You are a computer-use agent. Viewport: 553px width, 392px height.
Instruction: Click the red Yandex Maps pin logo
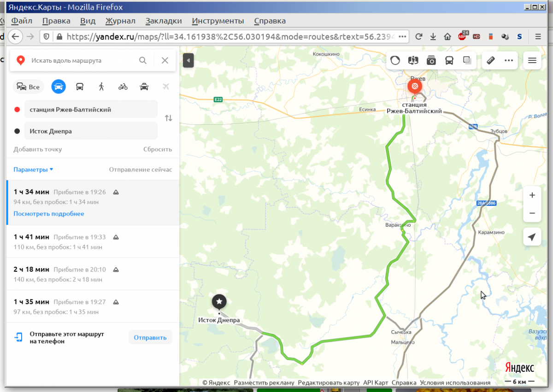tap(20, 60)
